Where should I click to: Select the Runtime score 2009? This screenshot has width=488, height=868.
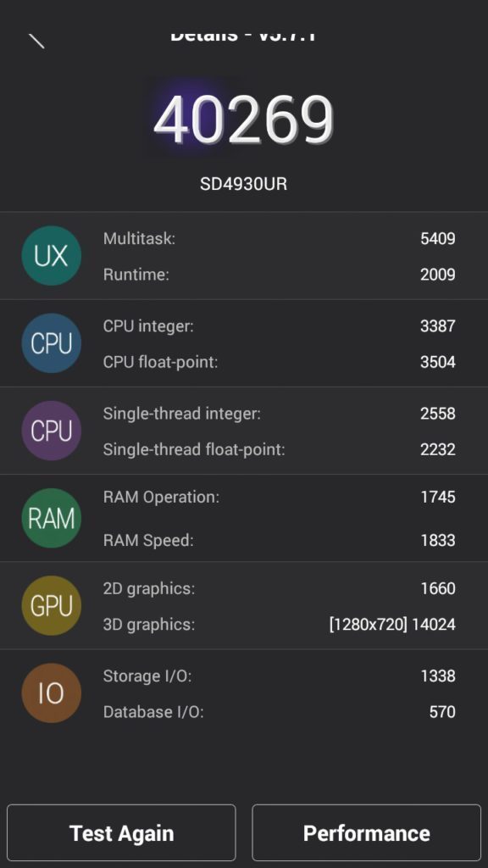pyautogui.click(x=438, y=275)
